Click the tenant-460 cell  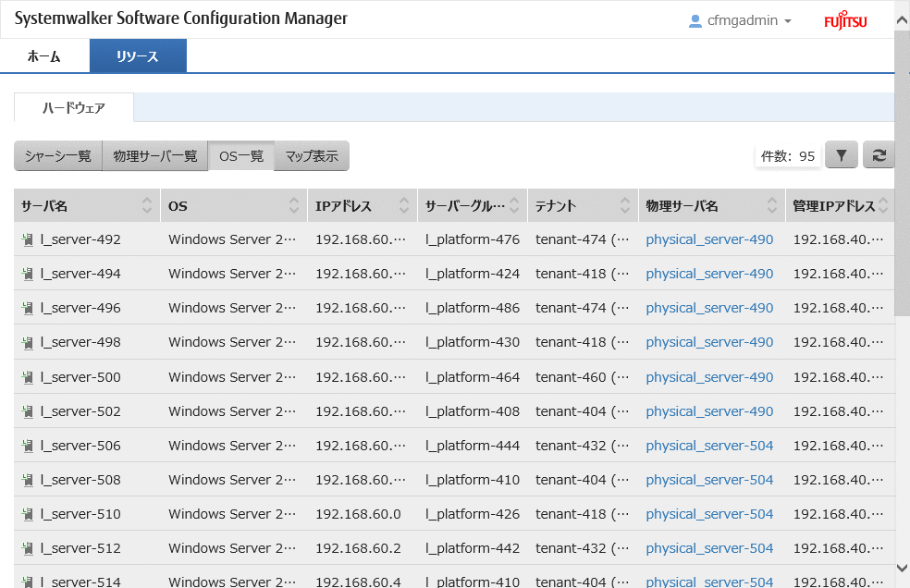[582, 376]
